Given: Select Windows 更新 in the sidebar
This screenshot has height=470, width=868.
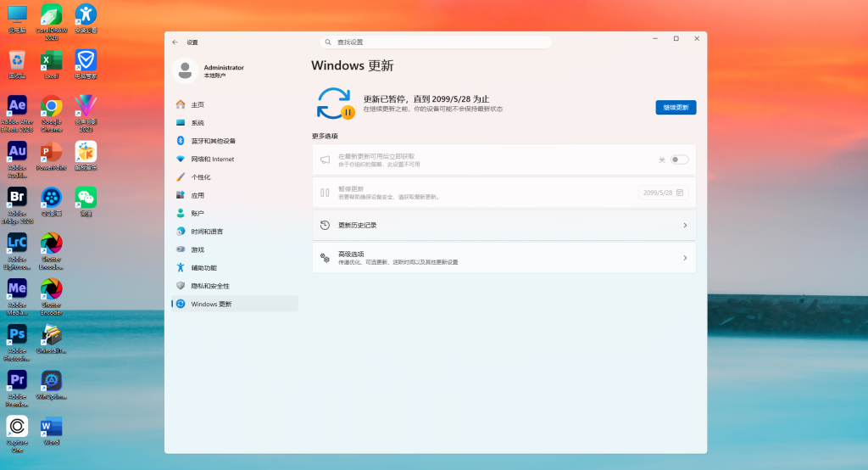Looking at the screenshot, I should tap(235, 304).
